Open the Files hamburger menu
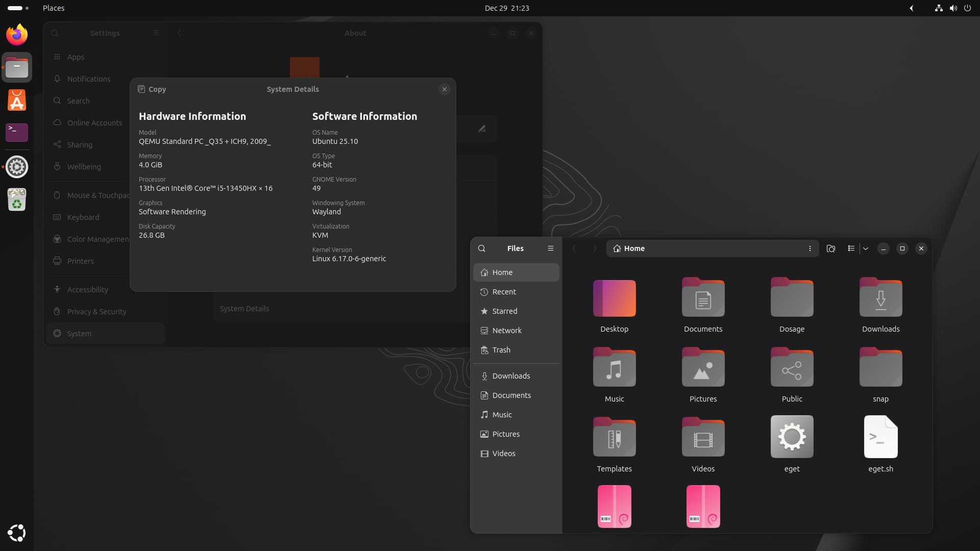 click(x=551, y=248)
